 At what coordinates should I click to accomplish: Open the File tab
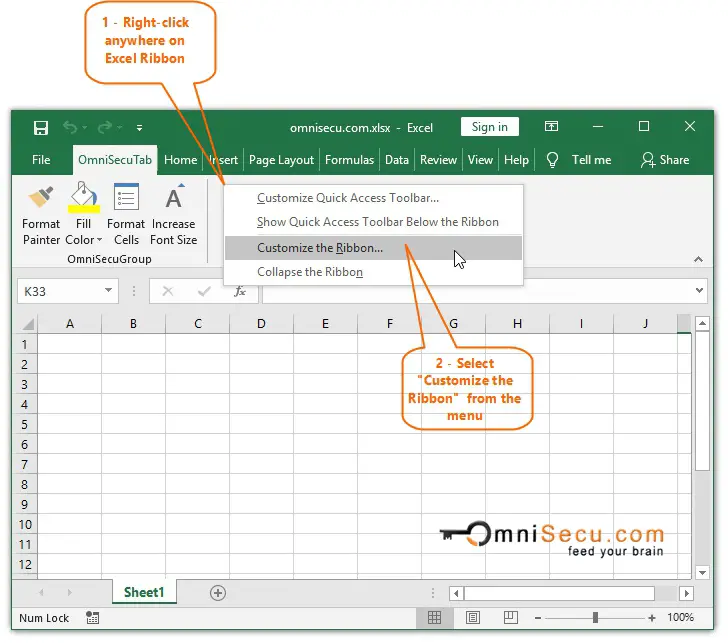(x=41, y=160)
